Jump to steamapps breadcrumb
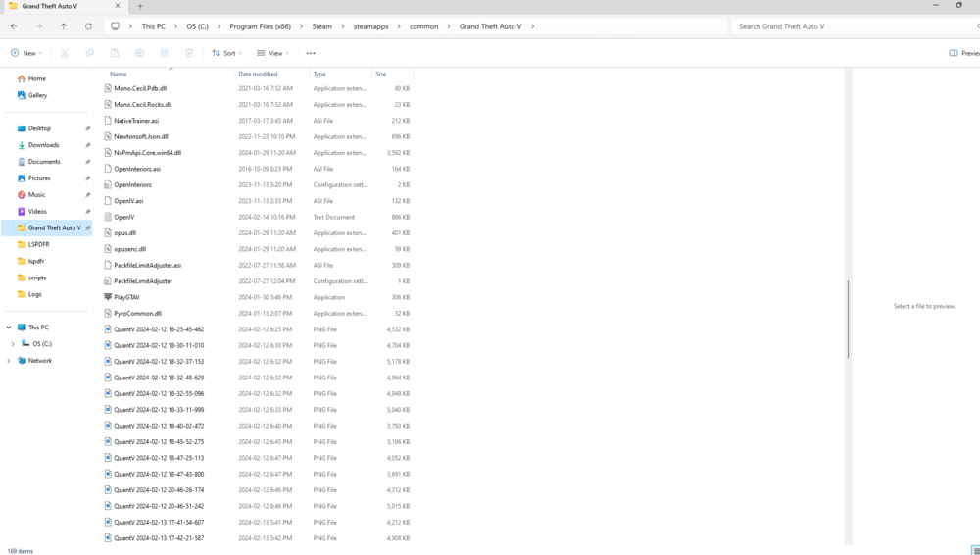Screen dimensions: 980x555 coord(370,26)
